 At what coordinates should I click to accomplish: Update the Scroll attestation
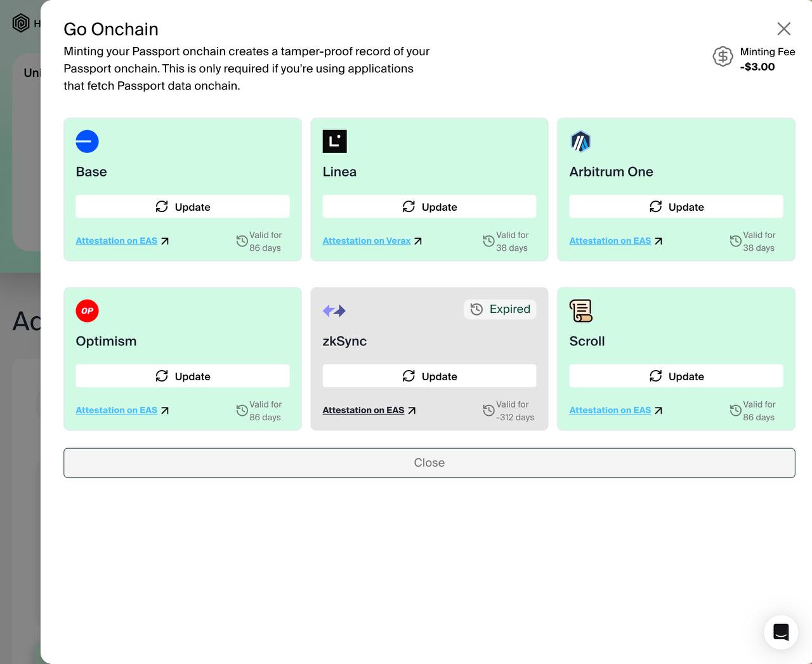click(676, 376)
